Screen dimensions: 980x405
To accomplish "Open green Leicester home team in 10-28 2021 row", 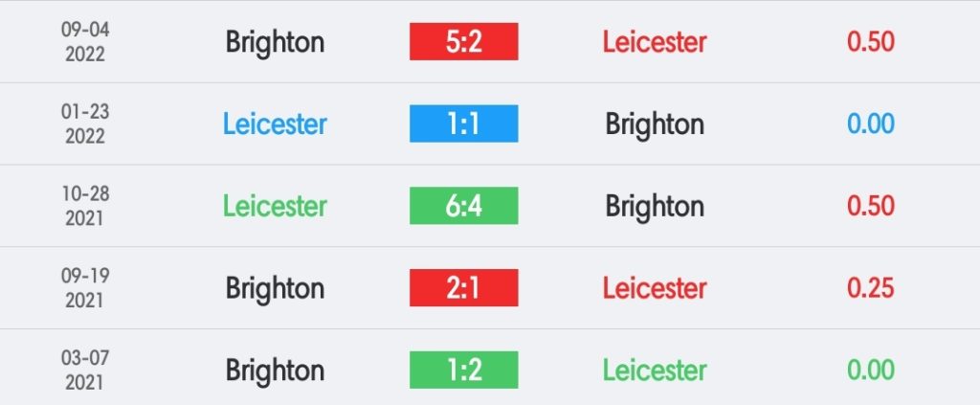I will pos(275,206).
